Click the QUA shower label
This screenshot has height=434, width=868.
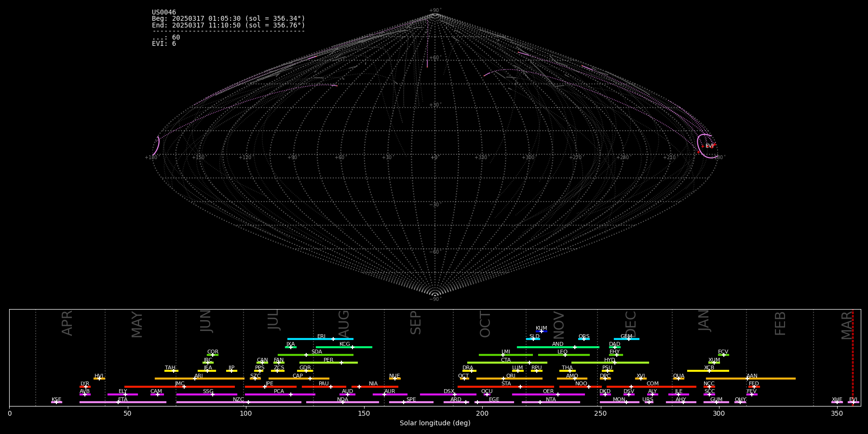(x=678, y=376)
